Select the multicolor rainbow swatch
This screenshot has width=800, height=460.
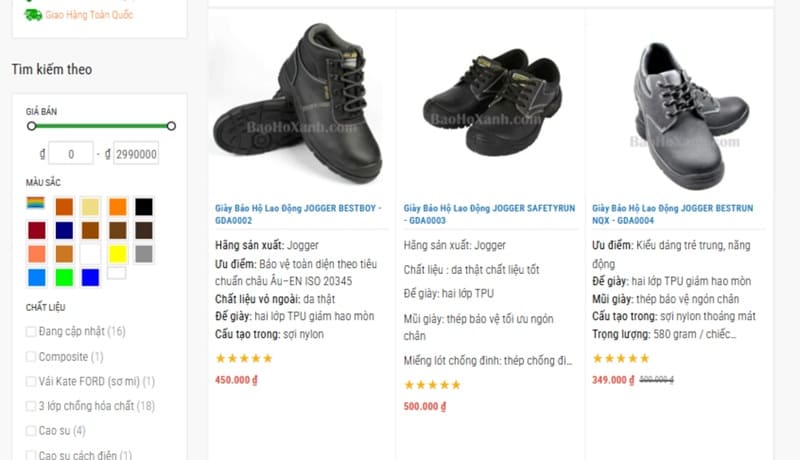[x=36, y=204]
